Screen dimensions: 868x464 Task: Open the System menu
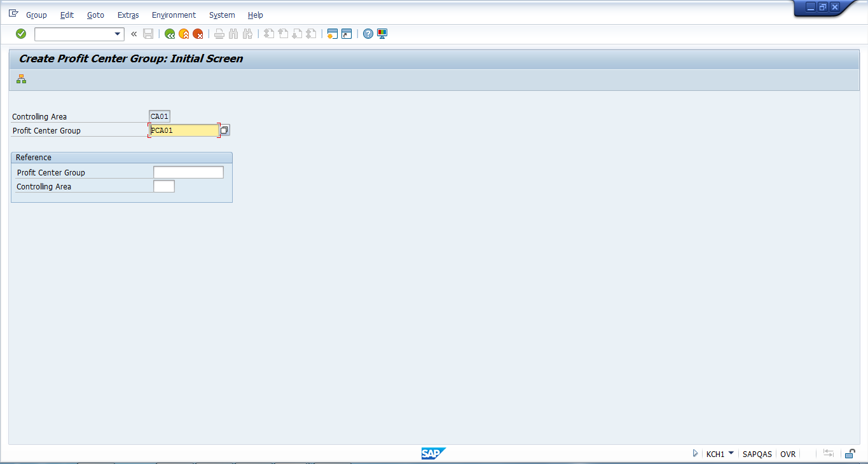pyautogui.click(x=222, y=15)
